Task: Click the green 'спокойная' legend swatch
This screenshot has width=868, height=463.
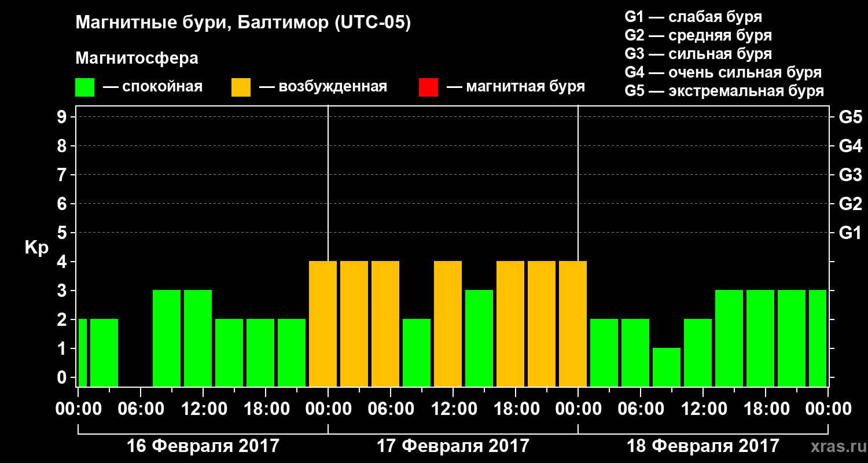Action: point(84,87)
